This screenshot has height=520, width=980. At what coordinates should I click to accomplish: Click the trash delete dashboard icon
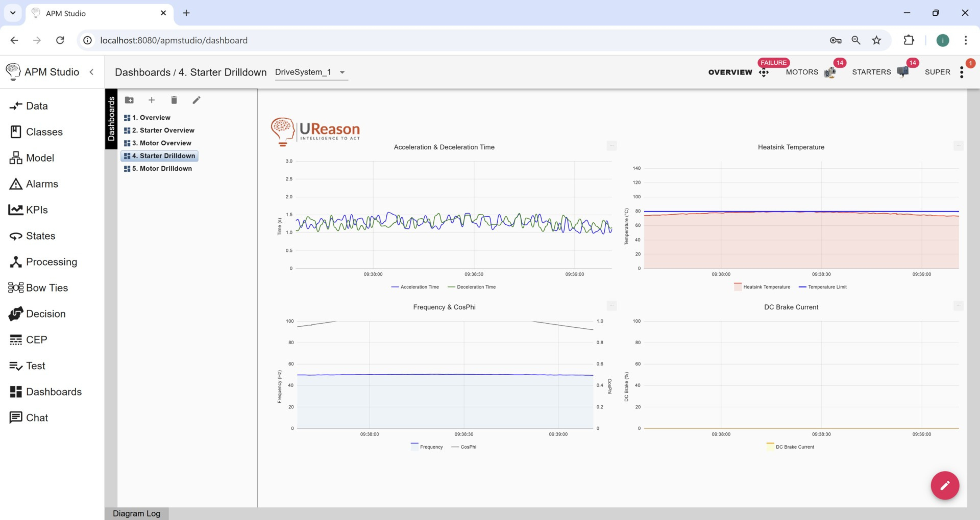(x=174, y=100)
